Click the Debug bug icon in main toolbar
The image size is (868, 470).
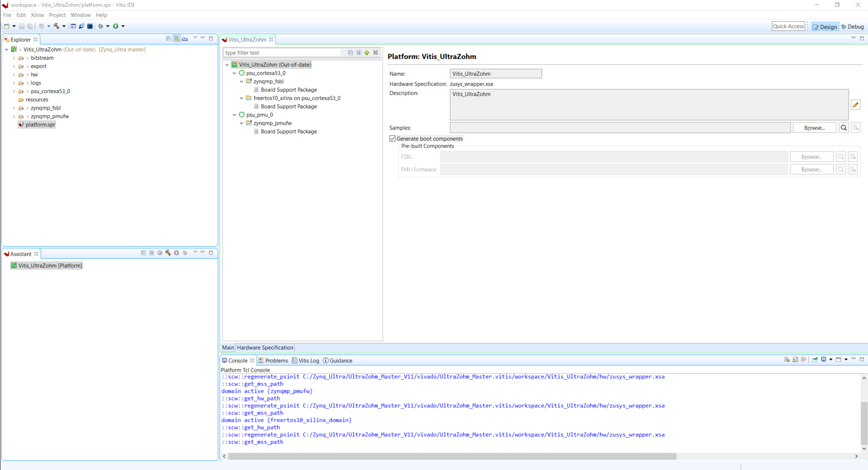tap(101, 26)
